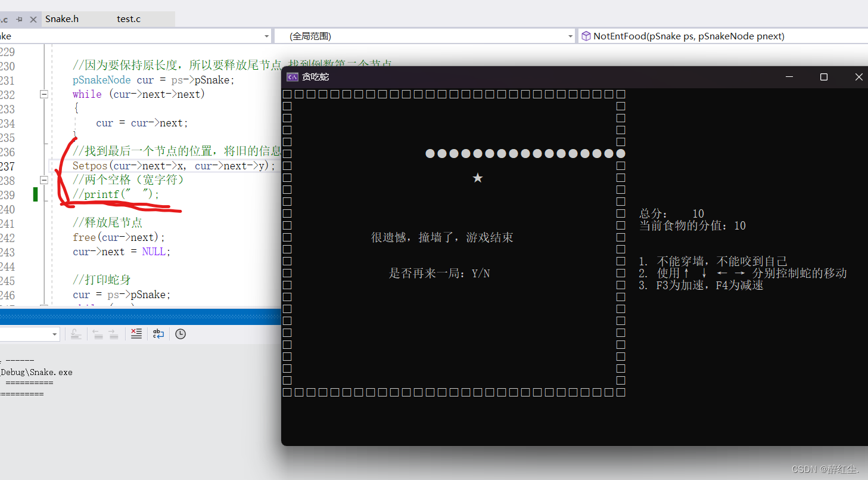Click the star food in snake game
868x480 pixels.
tap(477, 178)
